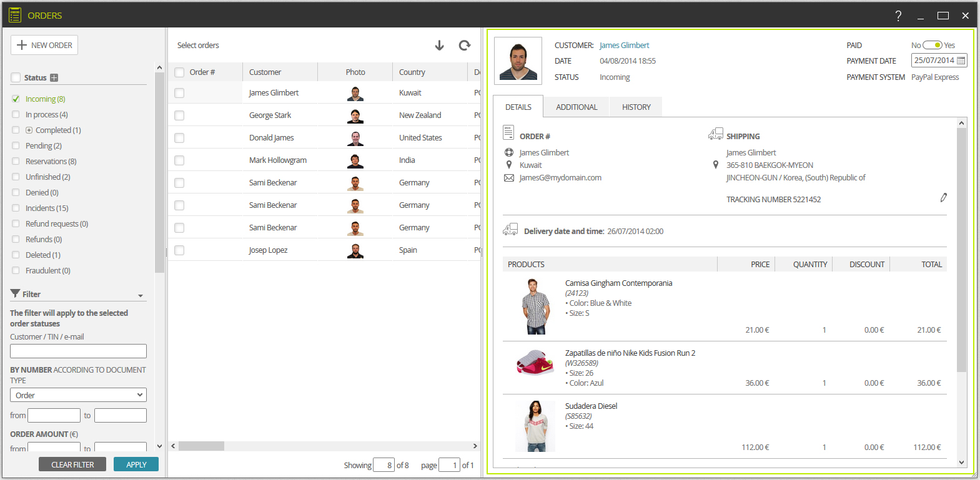The width and height of the screenshot is (980, 480).
Task: Click Donald James's photo in list
Action: tap(355, 139)
